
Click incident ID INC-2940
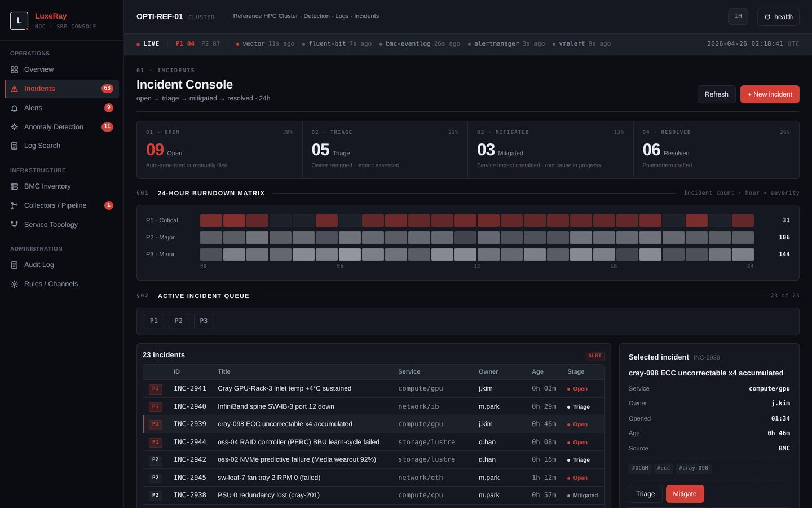click(x=190, y=406)
